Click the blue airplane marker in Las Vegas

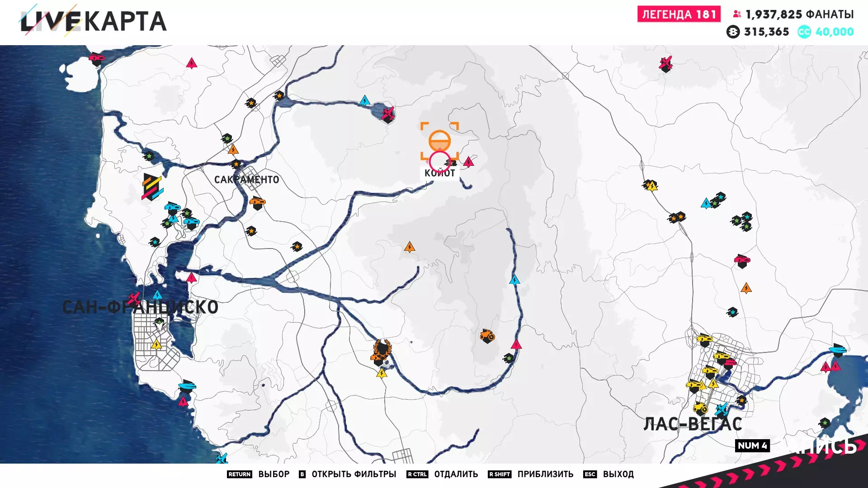722,409
